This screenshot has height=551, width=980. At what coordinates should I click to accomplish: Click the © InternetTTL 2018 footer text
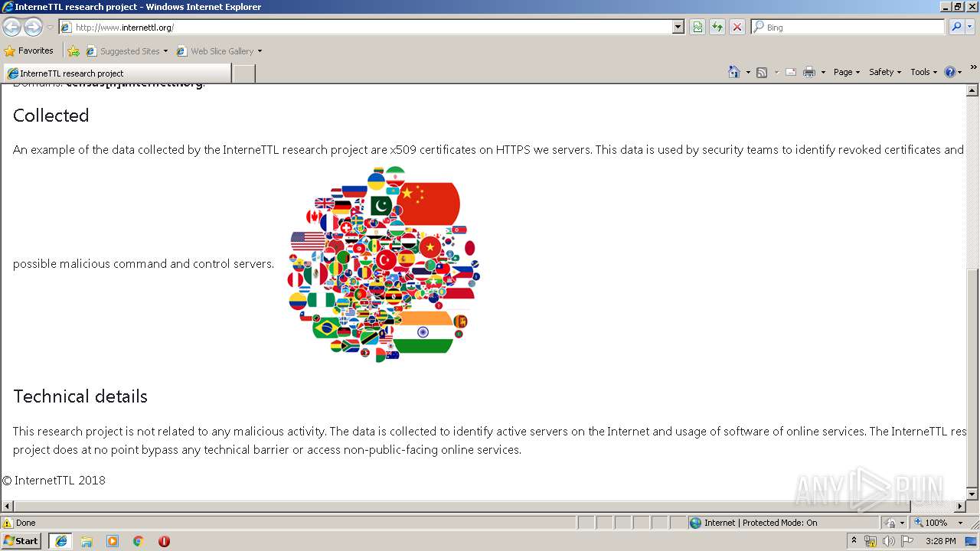[54, 481]
